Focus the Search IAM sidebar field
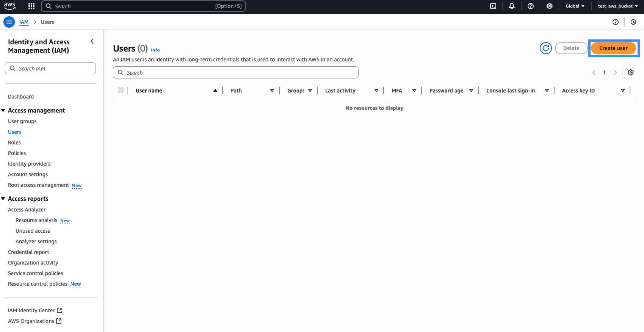 tap(50, 68)
